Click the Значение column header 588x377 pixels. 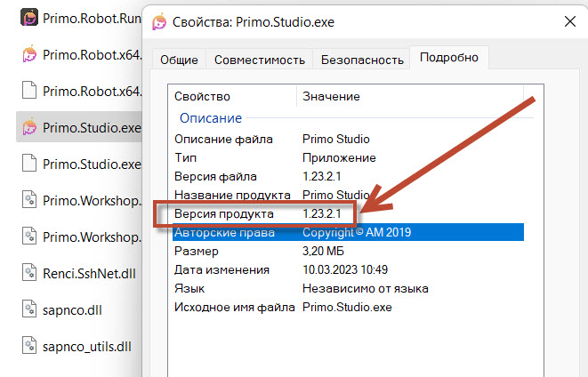[x=331, y=96]
